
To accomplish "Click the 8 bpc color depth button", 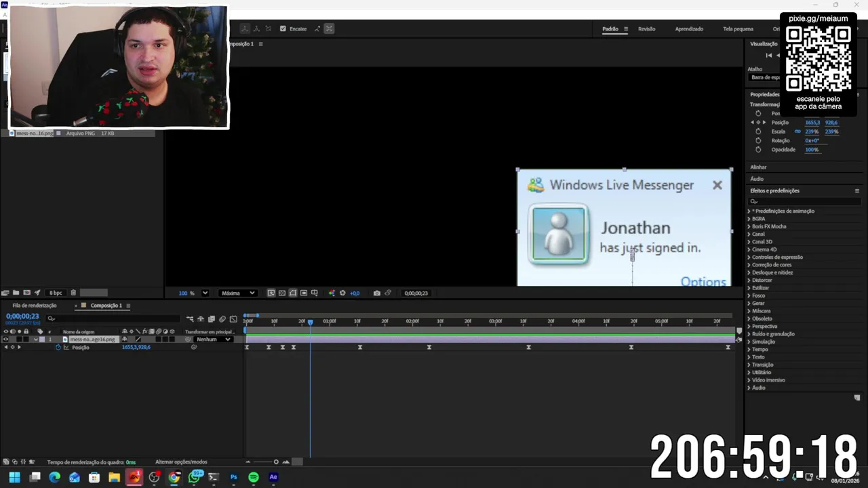I will coord(56,293).
